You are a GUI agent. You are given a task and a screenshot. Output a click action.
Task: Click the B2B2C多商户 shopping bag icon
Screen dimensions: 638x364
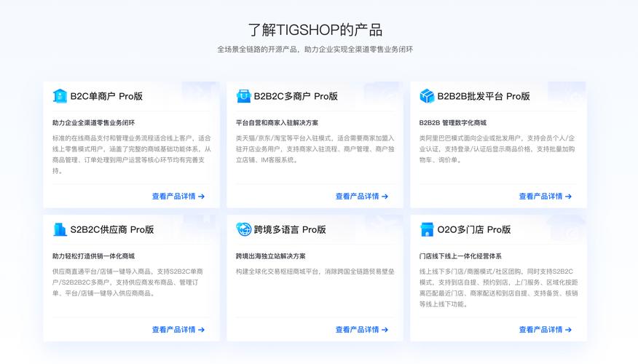243,96
